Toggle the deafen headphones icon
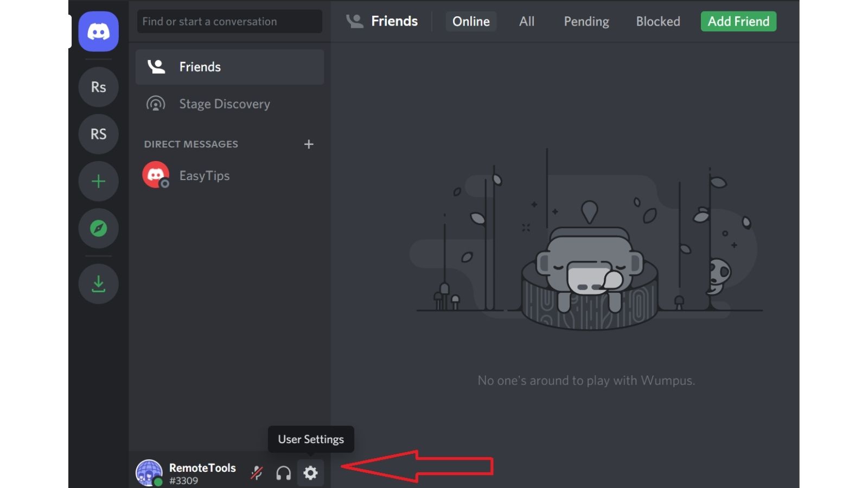 [x=283, y=473]
